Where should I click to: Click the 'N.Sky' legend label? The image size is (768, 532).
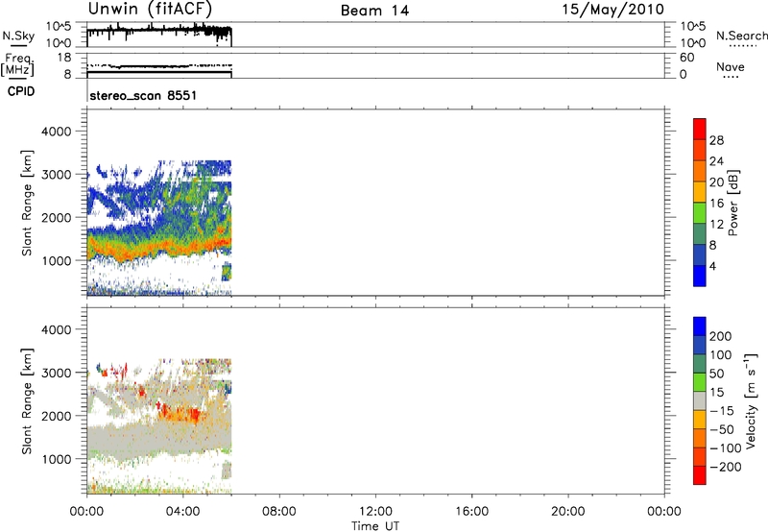(x=18, y=36)
